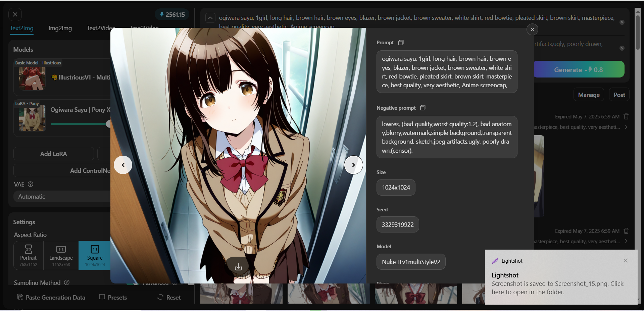Click the Generate button
Image resolution: width=644 pixels, height=311 pixels.
pos(579,69)
